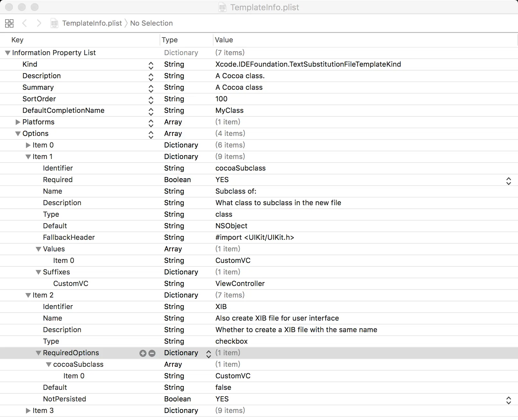Open the related items grid menu
Screen dimensions: 518x420
[9, 23]
